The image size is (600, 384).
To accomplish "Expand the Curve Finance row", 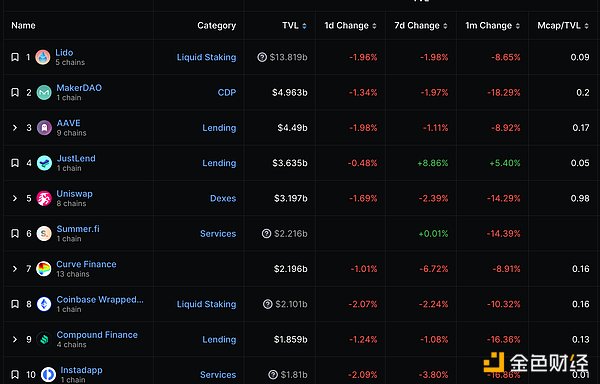I will click(x=15, y=269).
